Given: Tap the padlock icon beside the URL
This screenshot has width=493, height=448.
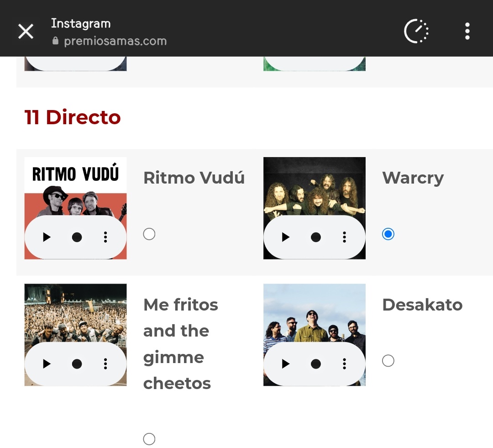Looking at the screenshot, I should [x=55, y=41].
